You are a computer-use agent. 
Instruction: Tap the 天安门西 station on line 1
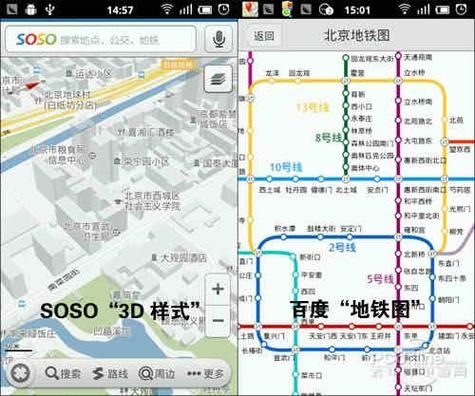point(321,326)
